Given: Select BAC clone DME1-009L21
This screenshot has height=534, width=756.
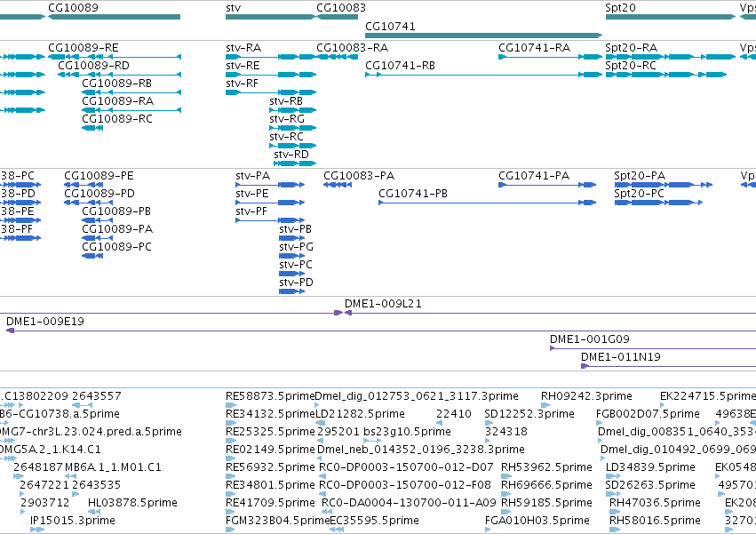Looking at the screenshot, I should (550, 313).
